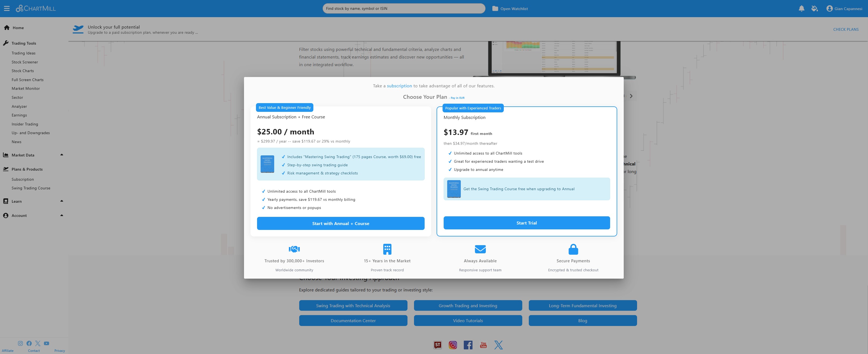Open the hamburger menu icon
868x354 pixels.
click(x=7, y=8)
